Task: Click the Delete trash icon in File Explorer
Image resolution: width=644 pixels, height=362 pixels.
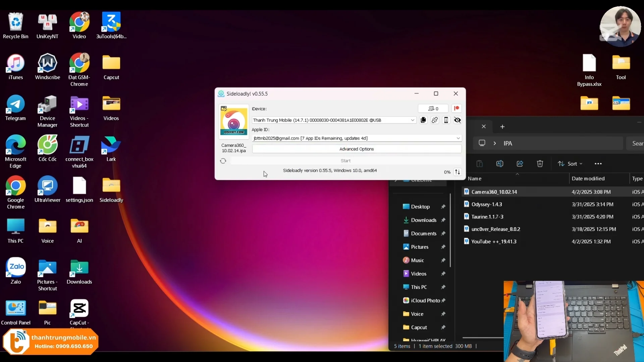Action: click(540, 164)
